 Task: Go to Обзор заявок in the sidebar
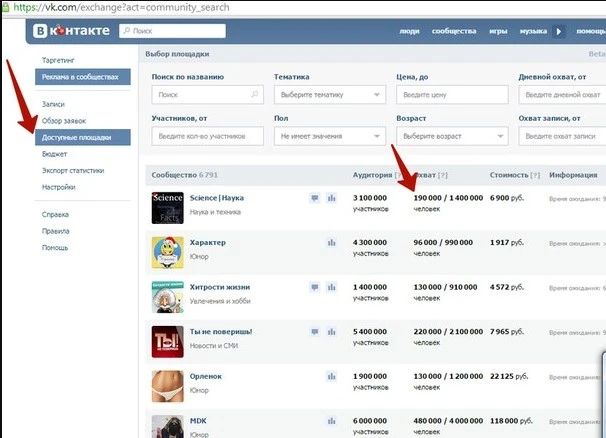(64, 121)
